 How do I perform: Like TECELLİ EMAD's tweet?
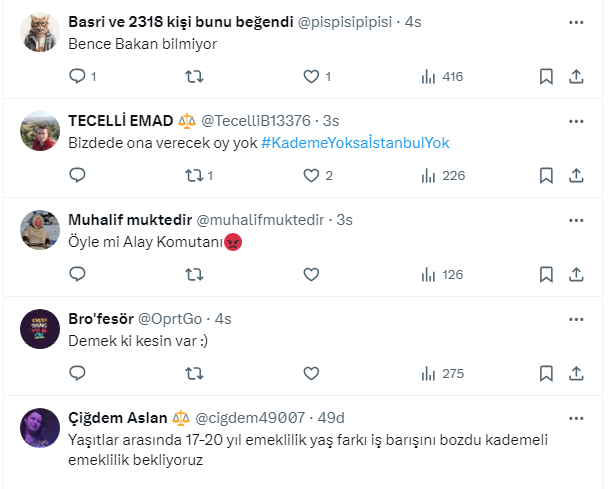coord(311,175)
